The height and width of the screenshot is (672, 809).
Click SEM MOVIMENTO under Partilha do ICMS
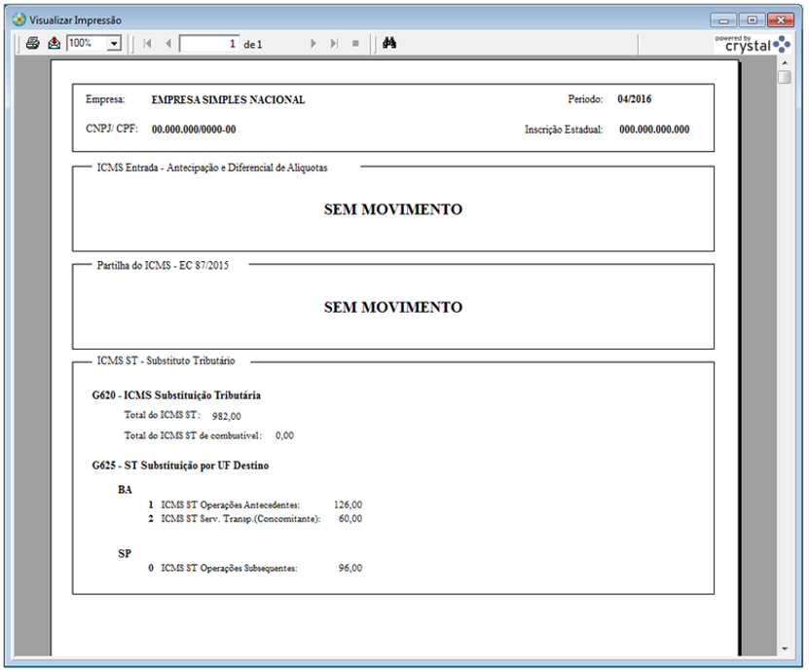click(x=393, y=308)
